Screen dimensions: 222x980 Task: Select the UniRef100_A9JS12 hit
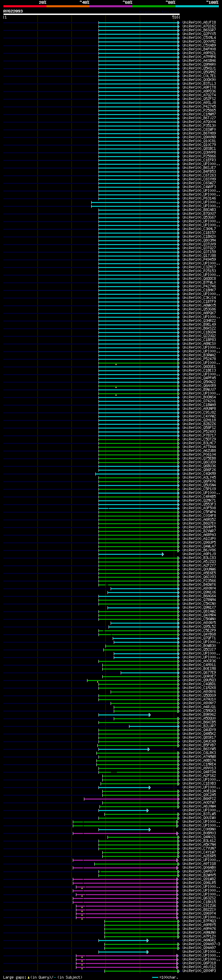pyautogui.click(x=199, y=967)
